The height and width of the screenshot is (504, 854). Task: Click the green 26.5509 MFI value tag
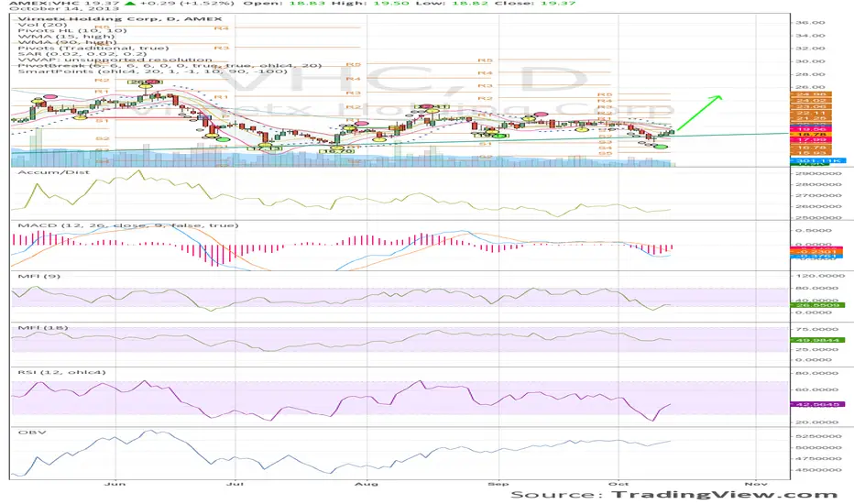click(x=817, y=305)
